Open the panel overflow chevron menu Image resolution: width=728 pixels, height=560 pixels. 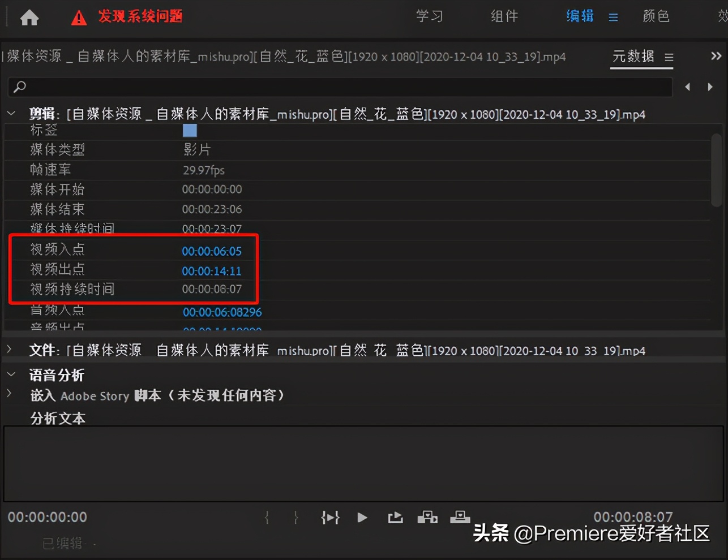716,56
